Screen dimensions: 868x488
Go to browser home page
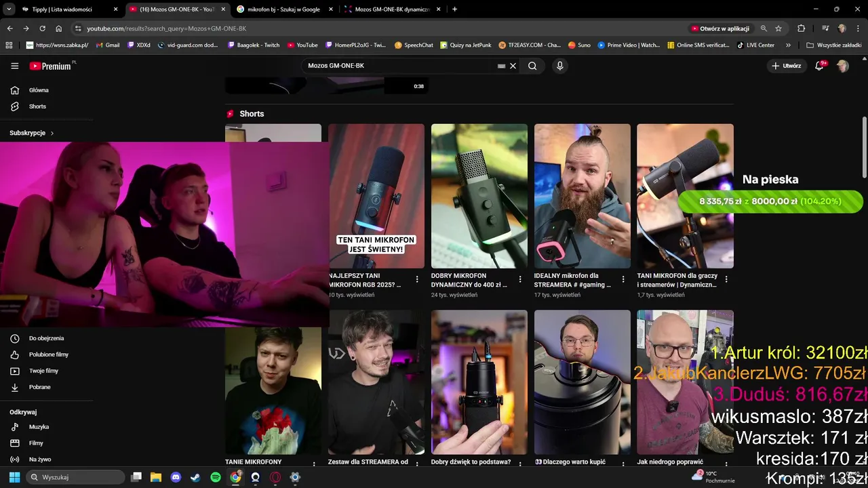click(x=59, y=28)
